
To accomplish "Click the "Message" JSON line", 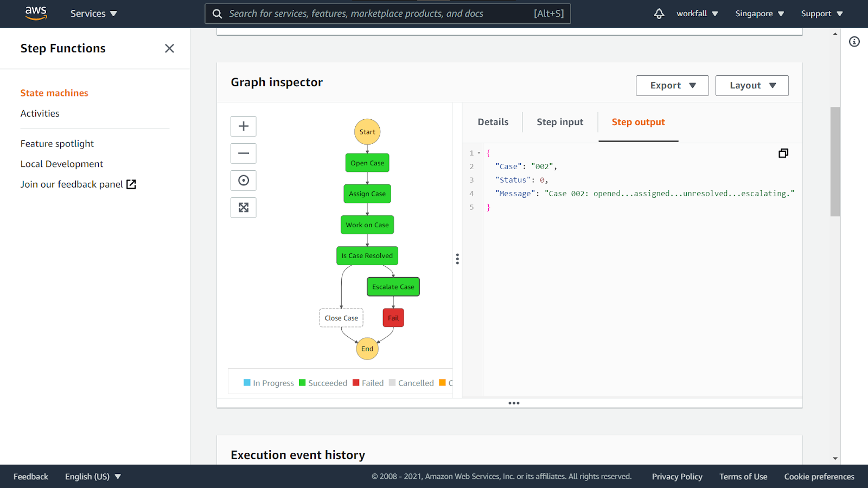I will point(645,194).
